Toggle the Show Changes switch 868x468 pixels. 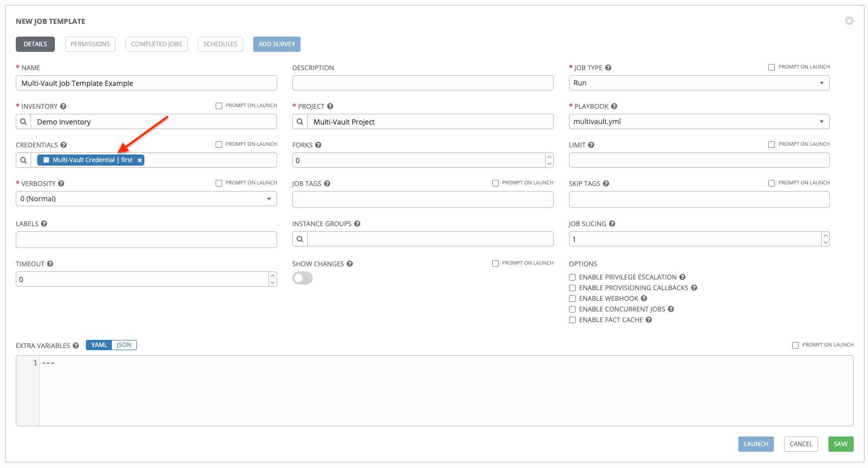[303, 278]
